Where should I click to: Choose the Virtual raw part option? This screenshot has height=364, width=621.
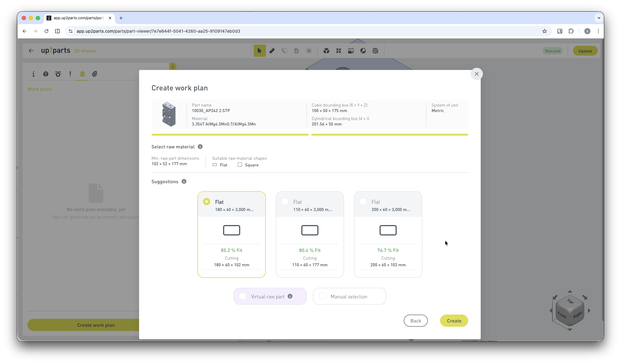pyautogui.click(x=243, y=297)
